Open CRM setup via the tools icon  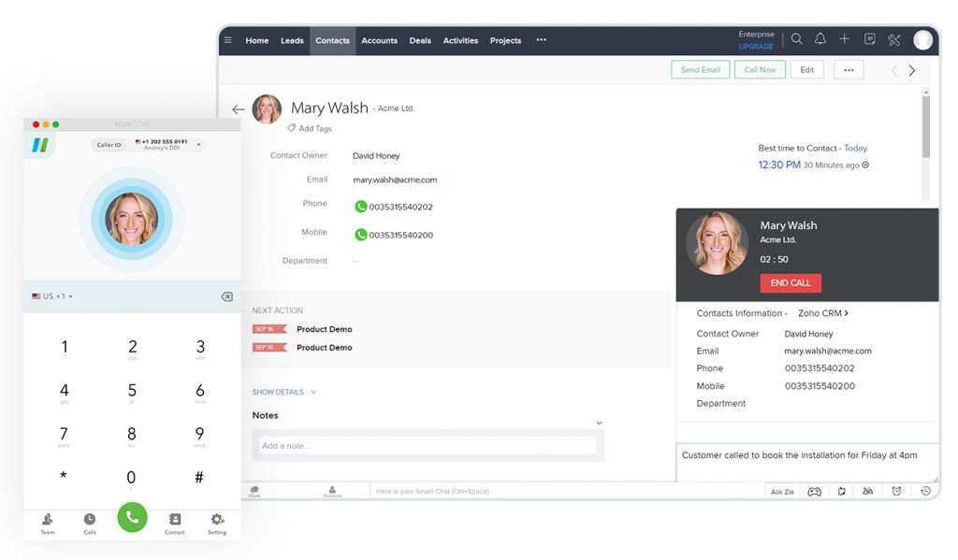coord(894,39)
